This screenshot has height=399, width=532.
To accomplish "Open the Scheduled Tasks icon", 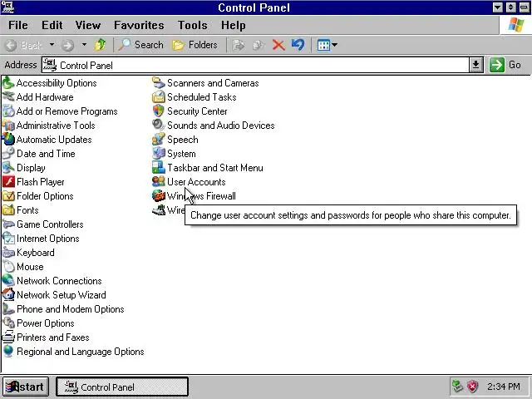I will coord(159,97).
